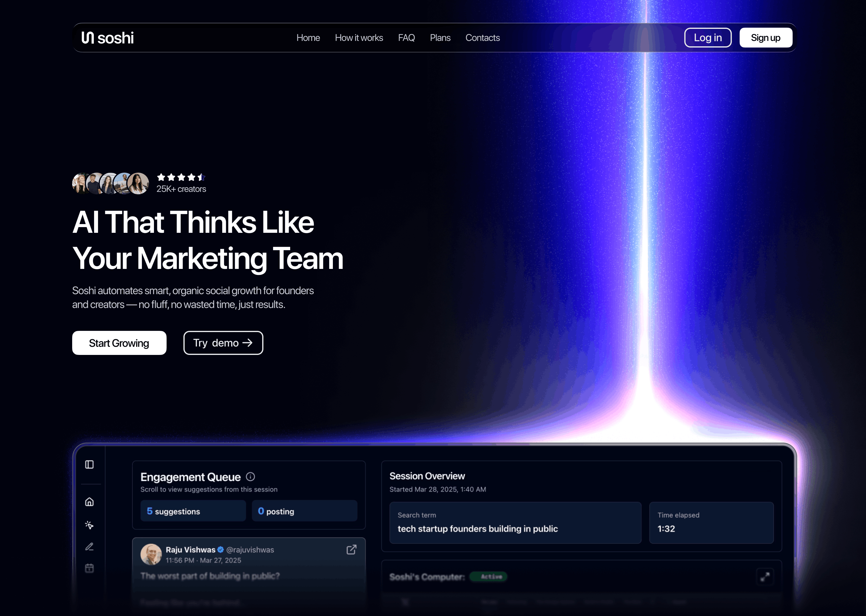Click the Active status badge

(488, 577)
